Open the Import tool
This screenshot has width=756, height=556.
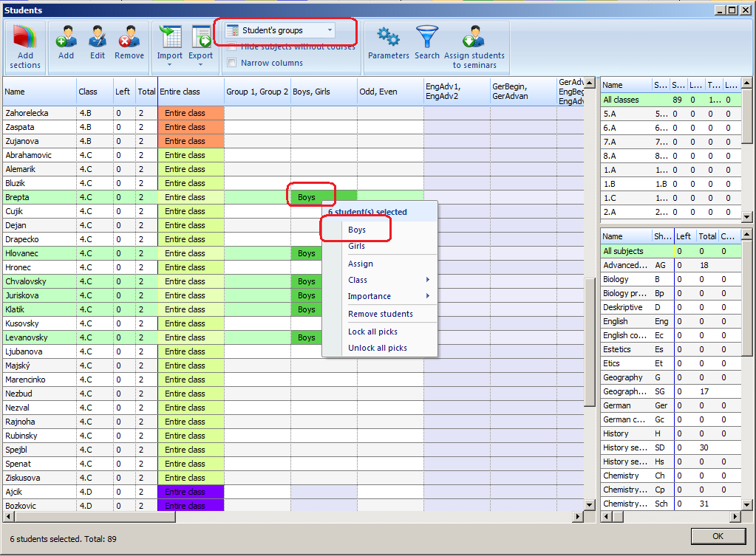(170, 37)
